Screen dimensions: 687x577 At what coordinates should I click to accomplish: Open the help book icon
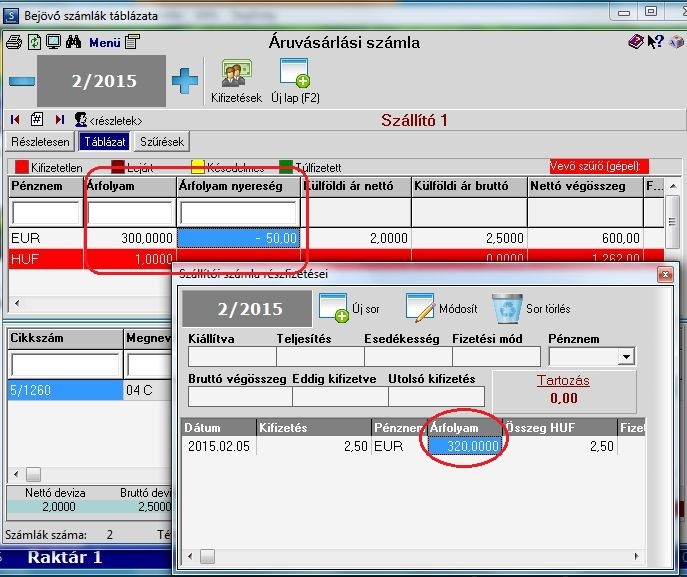[x=636, y=42]
